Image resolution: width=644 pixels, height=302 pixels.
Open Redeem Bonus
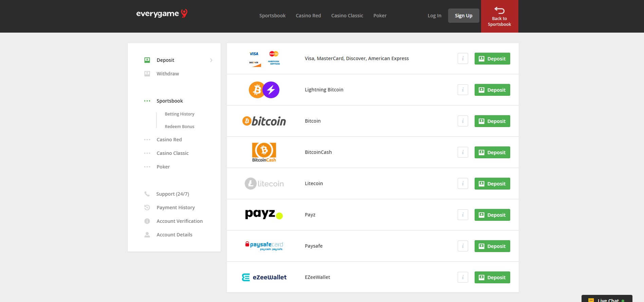click(x=180, y=127)
